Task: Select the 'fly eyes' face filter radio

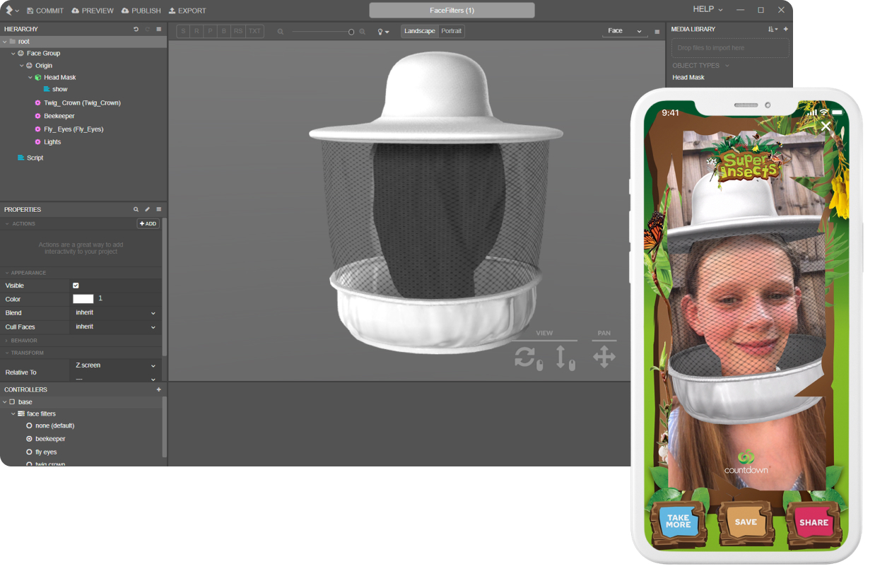Action: tap(29, 452)
